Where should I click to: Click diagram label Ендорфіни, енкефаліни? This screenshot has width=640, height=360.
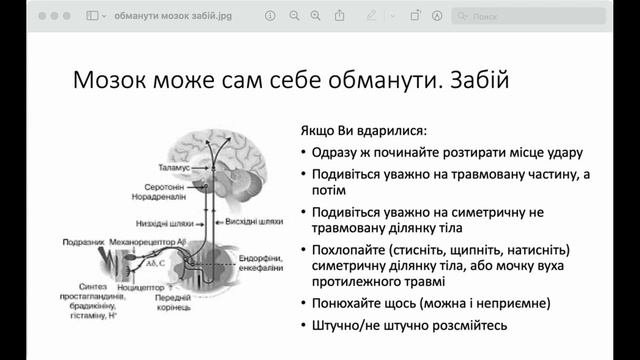[261, 263]
